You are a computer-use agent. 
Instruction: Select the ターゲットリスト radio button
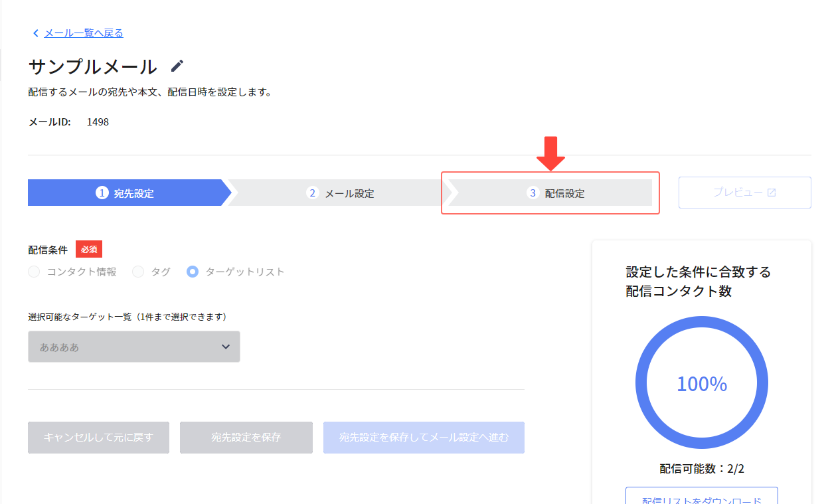[193, 272]
